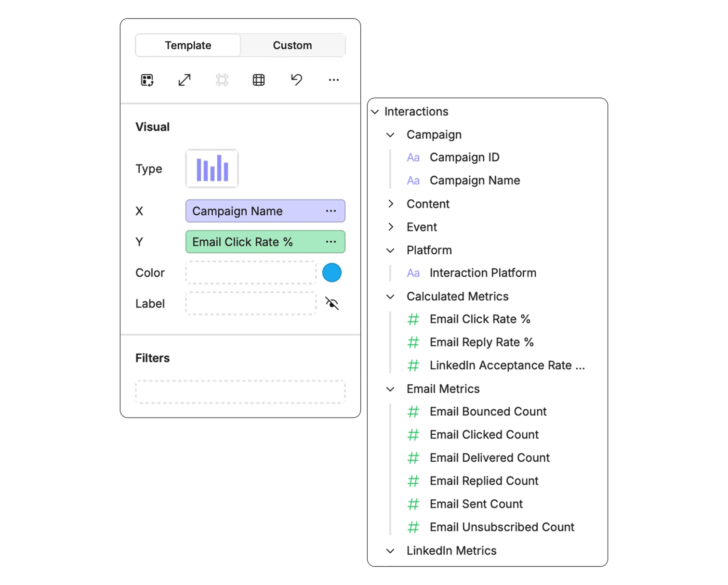Screen dimensions: 728x585
Task: Switch to the Custom tab
Action: pos(292,45)
